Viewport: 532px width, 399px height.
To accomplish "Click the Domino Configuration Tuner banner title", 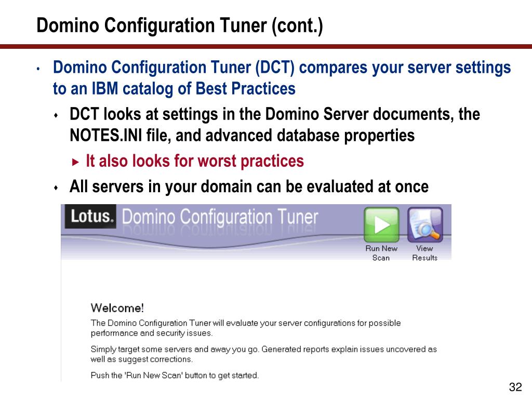I will coord(220,217).
